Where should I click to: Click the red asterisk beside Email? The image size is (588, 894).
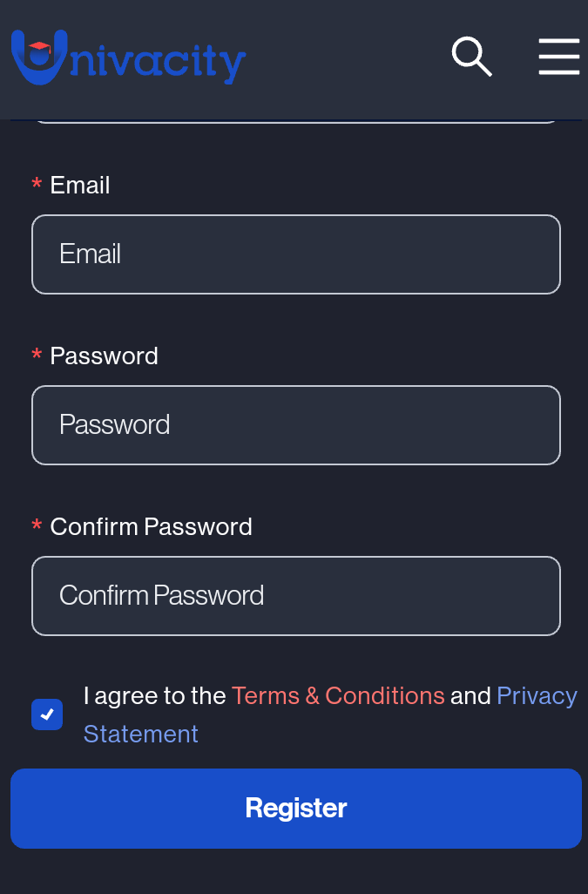click(37, 185)
